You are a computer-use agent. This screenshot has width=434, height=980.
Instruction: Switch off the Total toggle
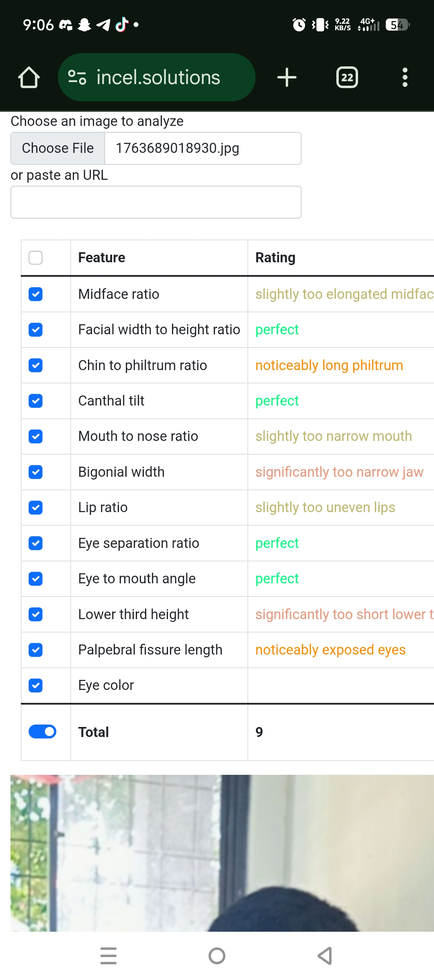pos(42,732)
